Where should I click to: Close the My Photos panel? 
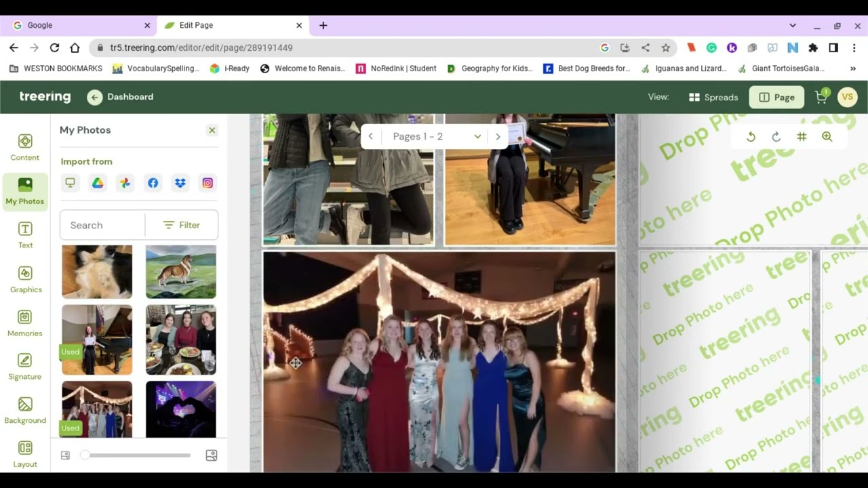(212, 130)
